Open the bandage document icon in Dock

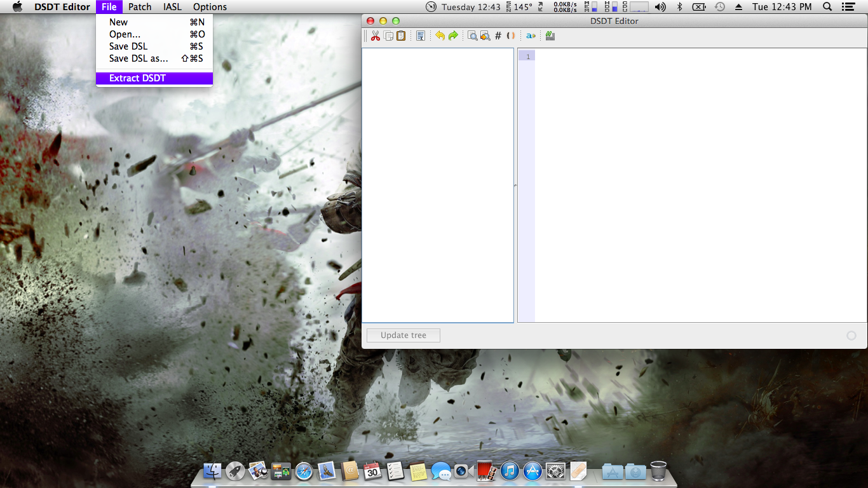(x=578, y=471)
